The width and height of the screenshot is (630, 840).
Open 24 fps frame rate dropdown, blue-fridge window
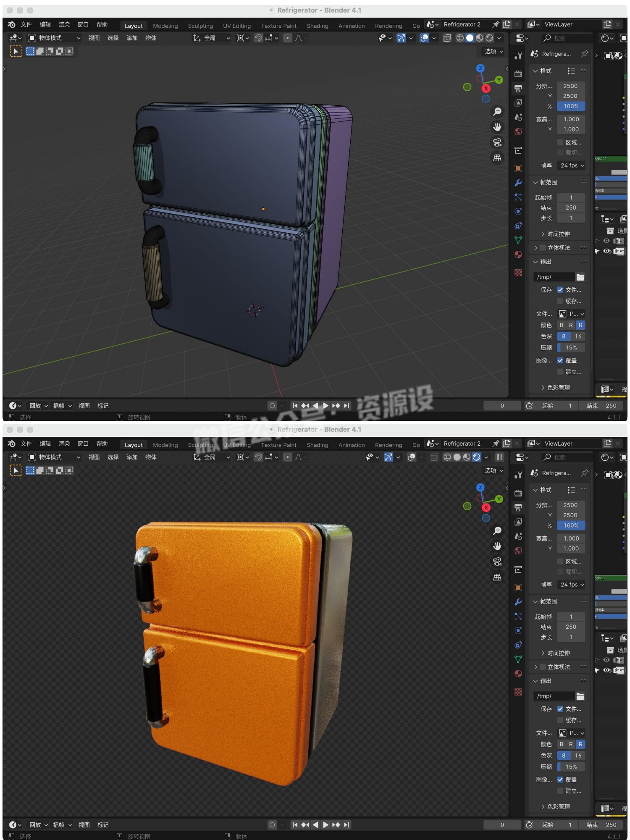(x=571, y=165)
